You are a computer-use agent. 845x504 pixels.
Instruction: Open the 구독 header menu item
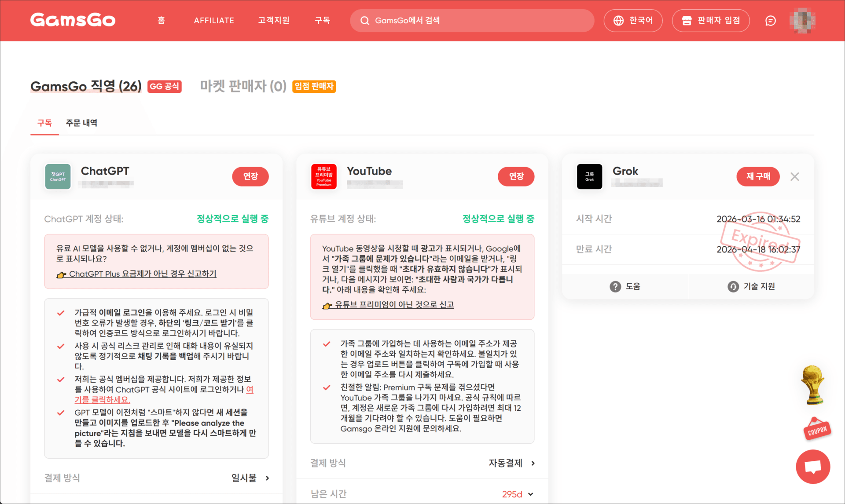point(322,20)
